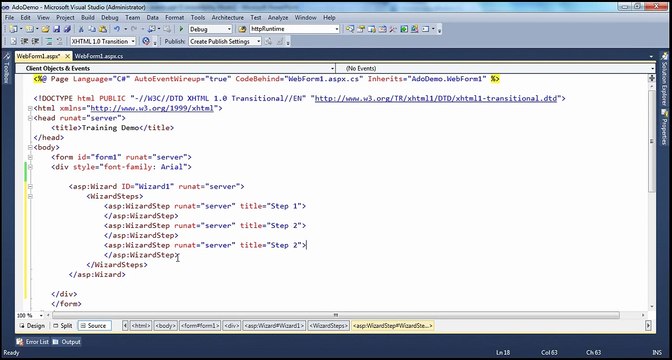672x360 pixels.
Task: Open the Error List panel
Action: pos(33,342)
